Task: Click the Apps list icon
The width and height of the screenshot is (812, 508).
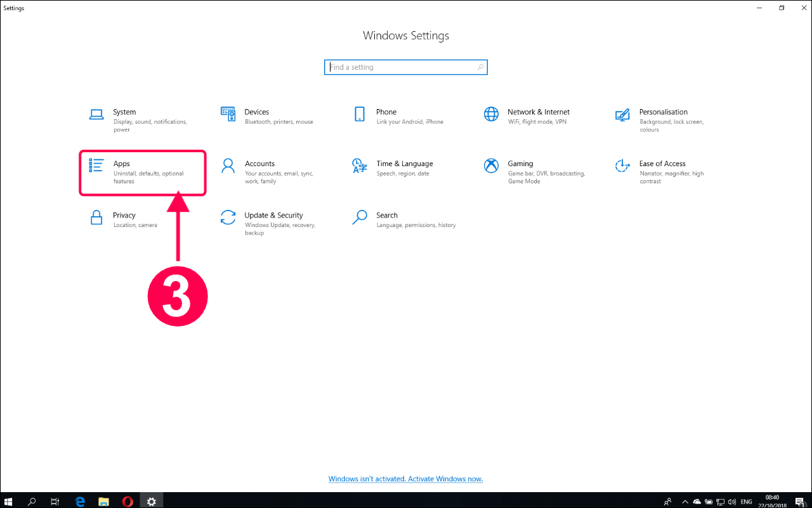Action: click(x=96, y=166)
